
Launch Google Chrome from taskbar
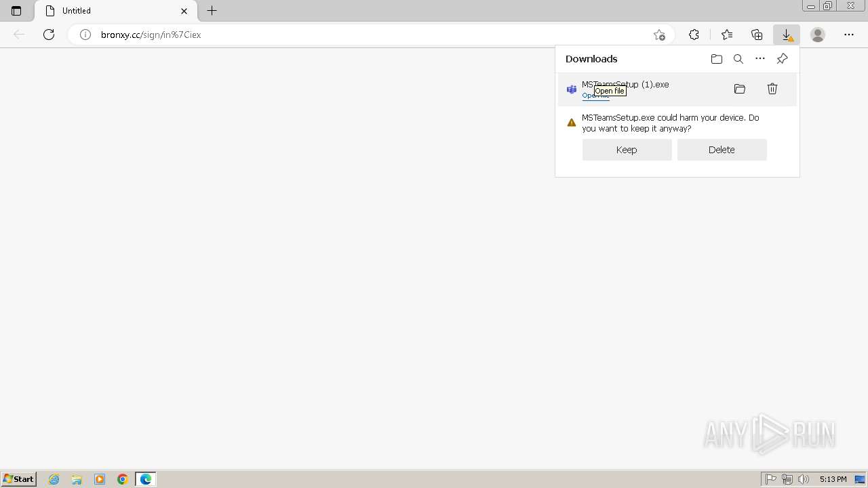click(123, 479)
